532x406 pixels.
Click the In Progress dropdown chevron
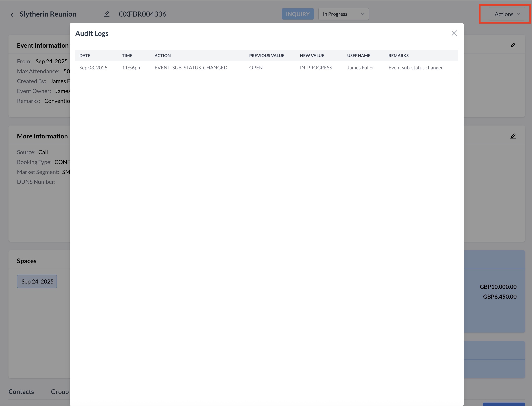click(362, 14)
